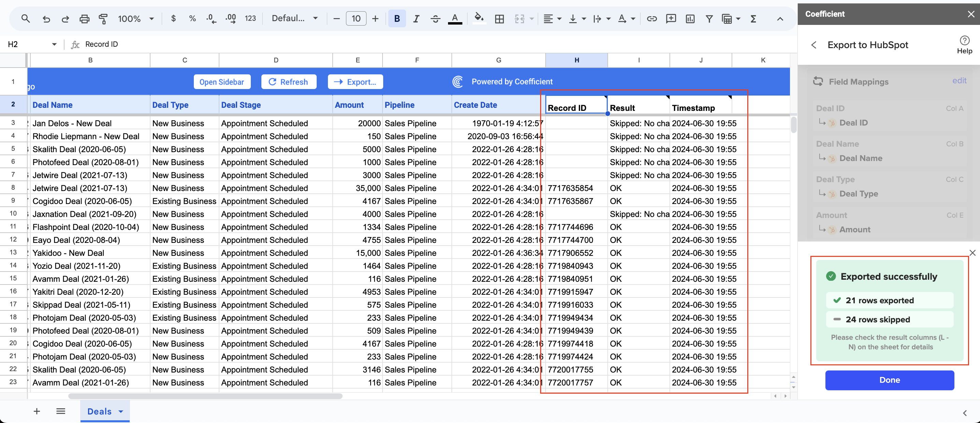Open the zoom 100% dropdown

click(x=136, y=18)
